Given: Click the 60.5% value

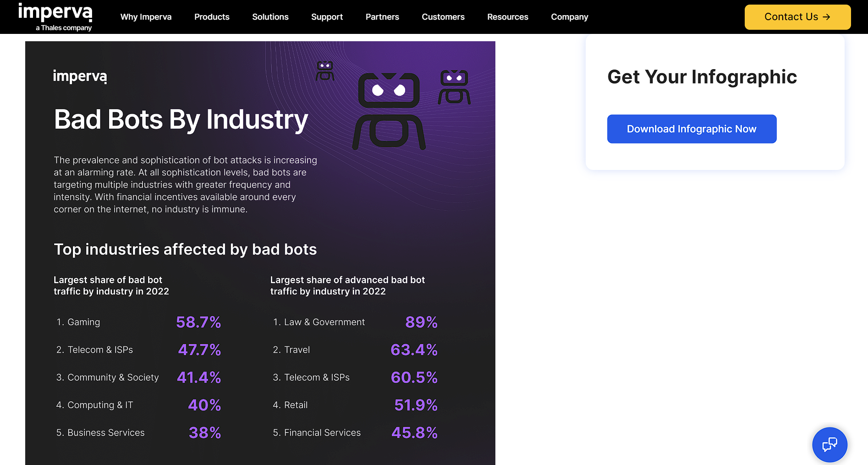Looking at the screenshot, I should [x=414, y=377].
